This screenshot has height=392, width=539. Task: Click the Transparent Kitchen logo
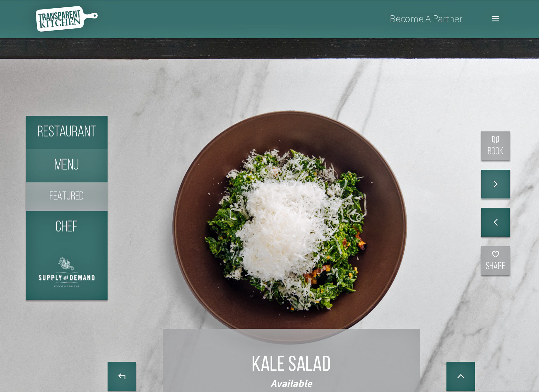coord(66,19)
